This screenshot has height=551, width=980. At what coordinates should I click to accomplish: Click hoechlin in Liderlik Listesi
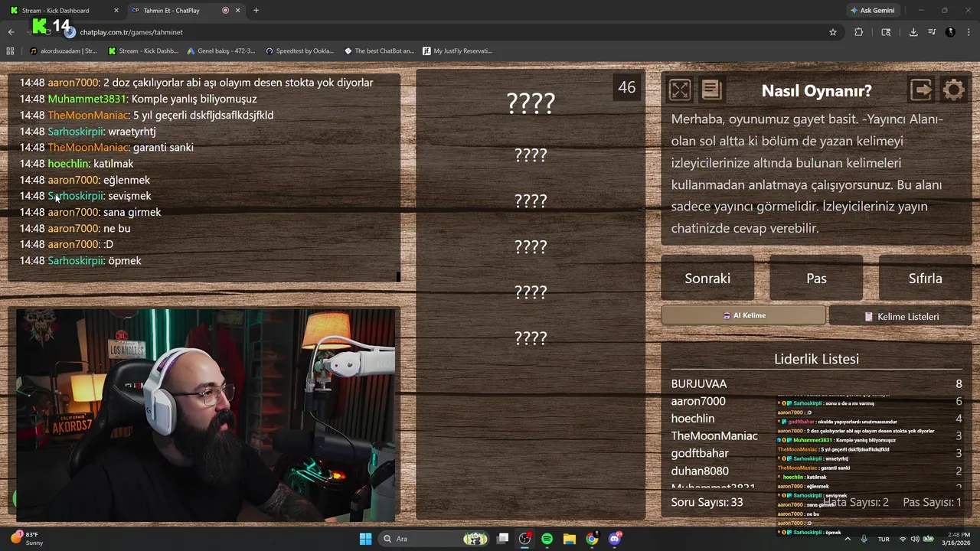pyautogui.click(x=693, y=419)
